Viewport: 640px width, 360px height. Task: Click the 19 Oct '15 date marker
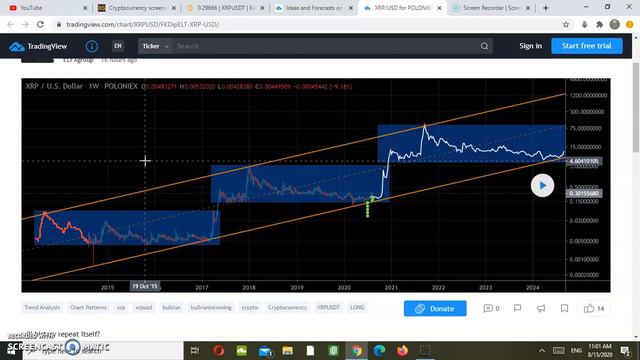click(x=145, y=286)
